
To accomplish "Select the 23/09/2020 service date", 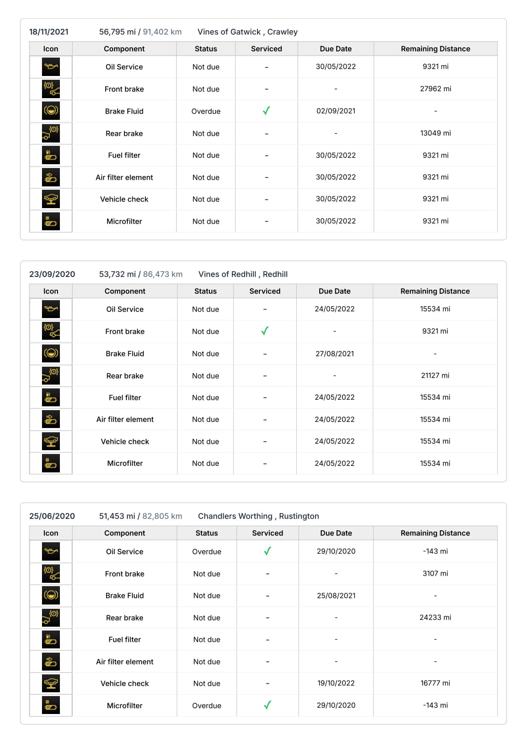I will (52, 274).
